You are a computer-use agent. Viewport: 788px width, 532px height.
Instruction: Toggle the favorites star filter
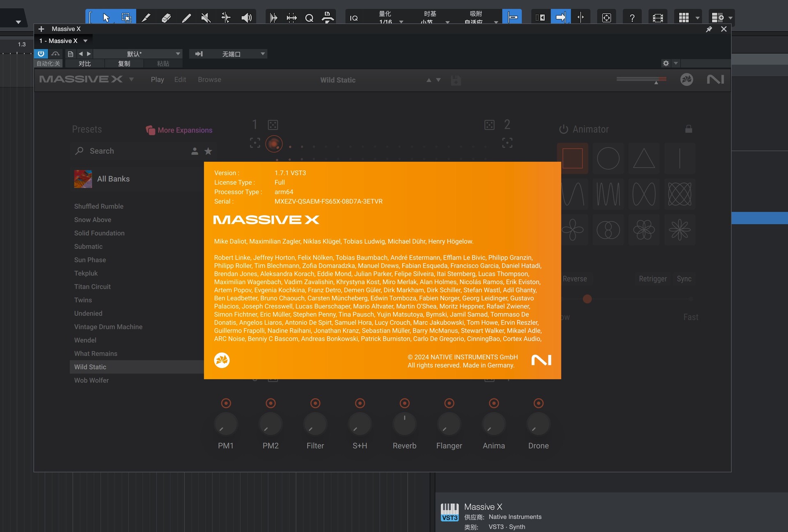pyautogui.click(x=208, y=151)
